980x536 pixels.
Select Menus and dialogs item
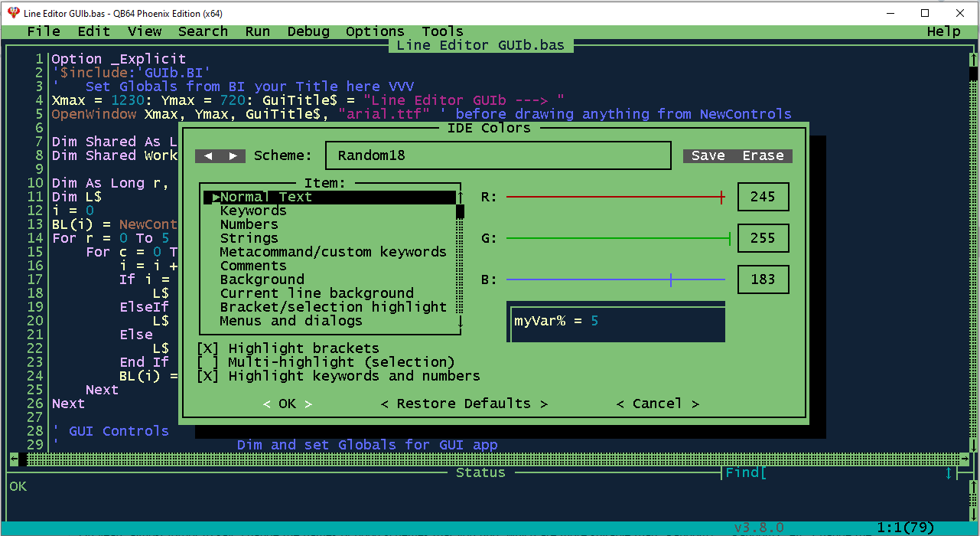click(x=291, y=321)
